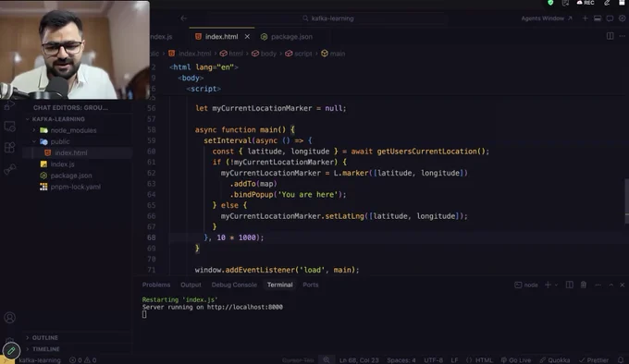Image resolution: width=629 pixels, height=364 pixels.
Task: Open the new terminal launch profile dropdown
Action: tap(556, 285)
